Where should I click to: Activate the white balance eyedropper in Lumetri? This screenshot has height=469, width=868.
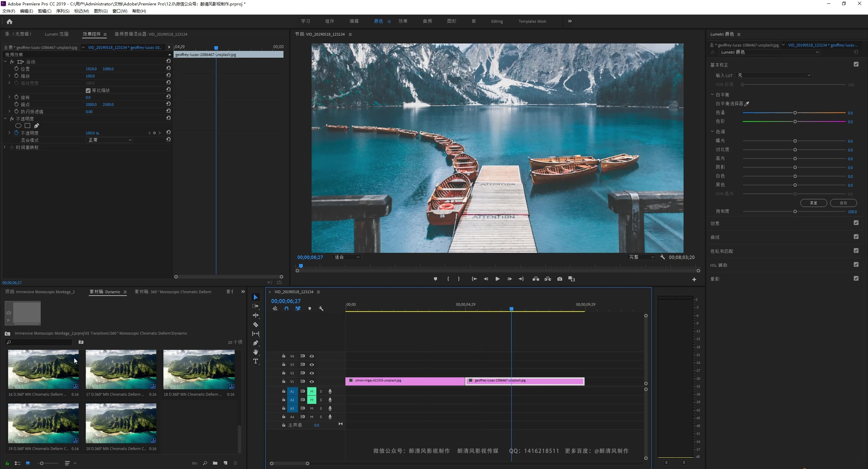(x=747, y=104)
